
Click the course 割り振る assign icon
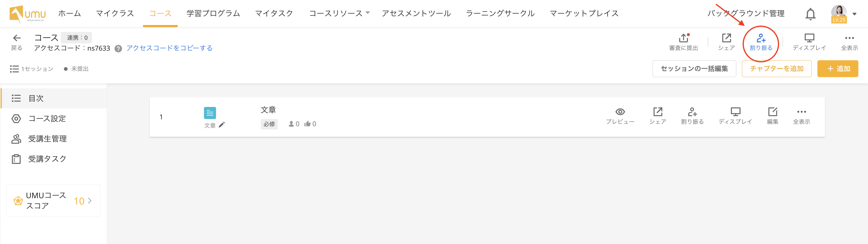[x=761, y=38]
